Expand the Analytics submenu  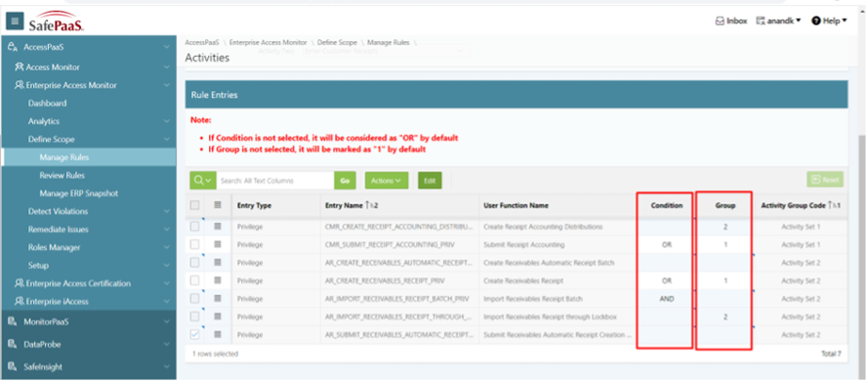pos(167,121)
